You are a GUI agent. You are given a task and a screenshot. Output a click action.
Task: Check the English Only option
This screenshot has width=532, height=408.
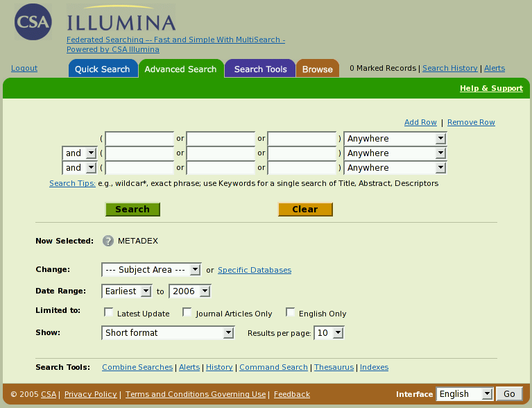(290, 312)
